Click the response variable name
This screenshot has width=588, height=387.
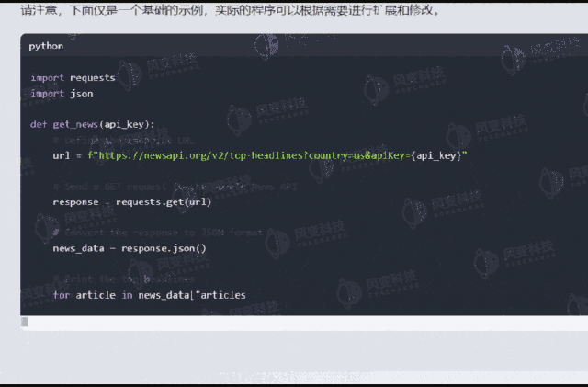tap(75, 202)
